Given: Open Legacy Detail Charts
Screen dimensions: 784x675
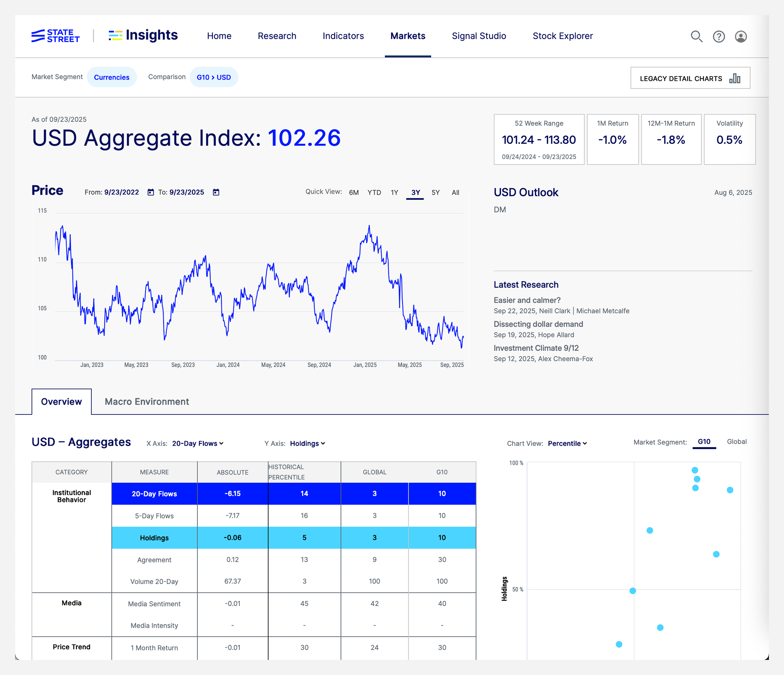Looking at the screenshot, I should (x=690, y=78).
